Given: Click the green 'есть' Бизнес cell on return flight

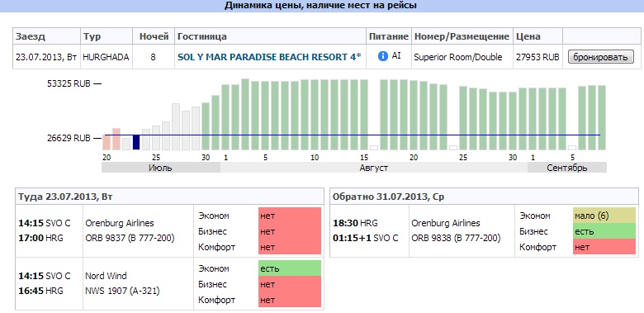Looking at the screenshot, I should point(604,231).
